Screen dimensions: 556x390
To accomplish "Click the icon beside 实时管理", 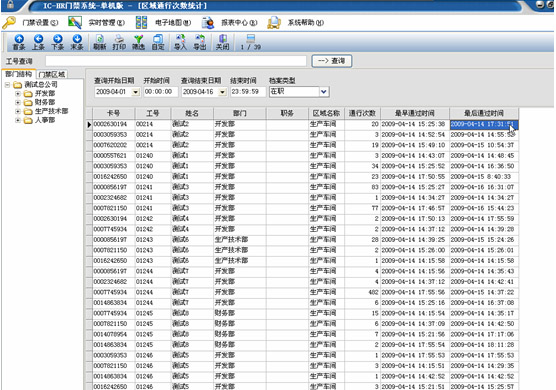I will (75, 22).
